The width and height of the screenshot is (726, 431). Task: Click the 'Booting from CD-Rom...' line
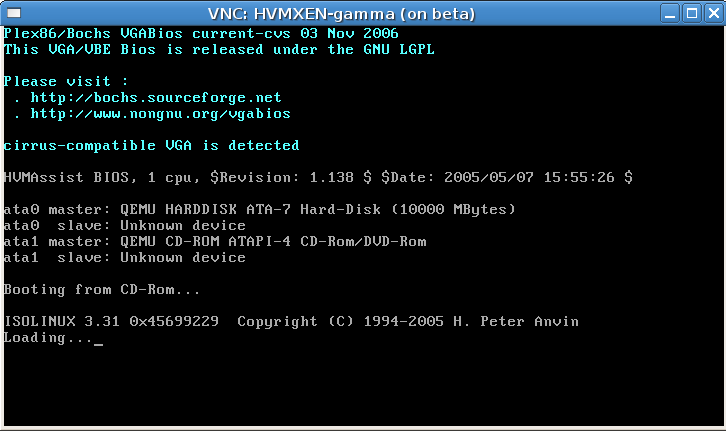[102, 290]
